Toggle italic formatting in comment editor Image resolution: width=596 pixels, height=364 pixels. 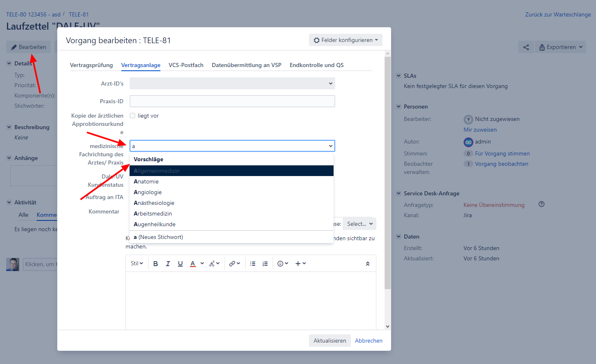[168, 264]
